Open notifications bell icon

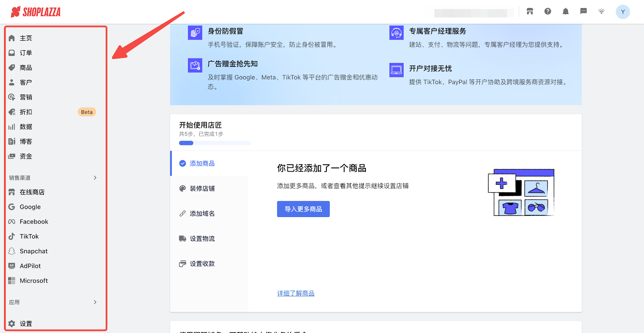pos(566,11)
